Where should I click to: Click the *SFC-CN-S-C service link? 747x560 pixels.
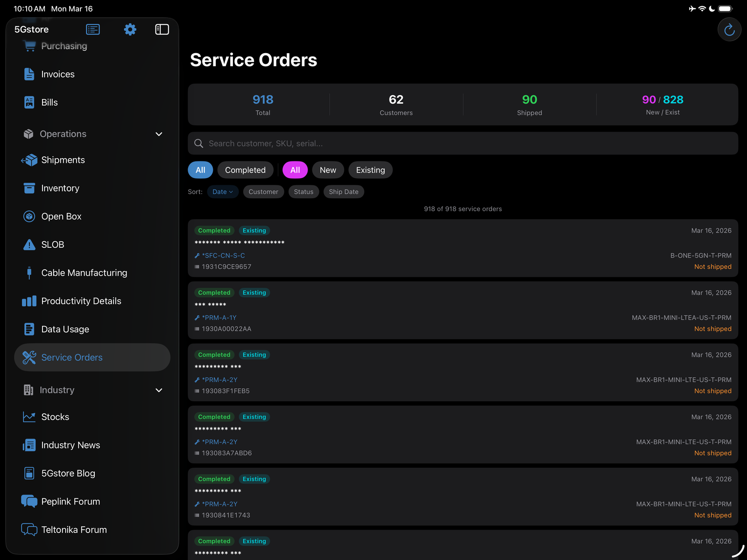point(223,255)
